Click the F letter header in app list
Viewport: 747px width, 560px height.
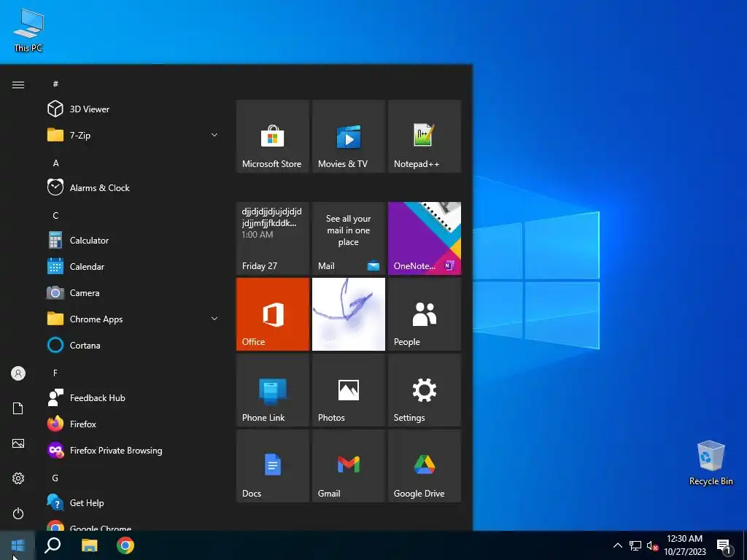tap(55, 373)
